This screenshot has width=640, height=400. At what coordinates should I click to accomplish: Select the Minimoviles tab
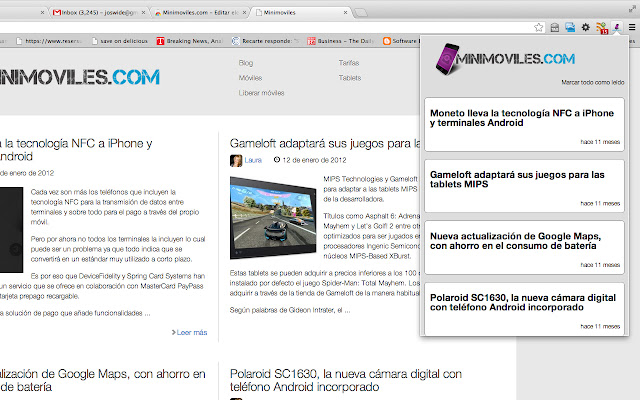tap(300, 13)
